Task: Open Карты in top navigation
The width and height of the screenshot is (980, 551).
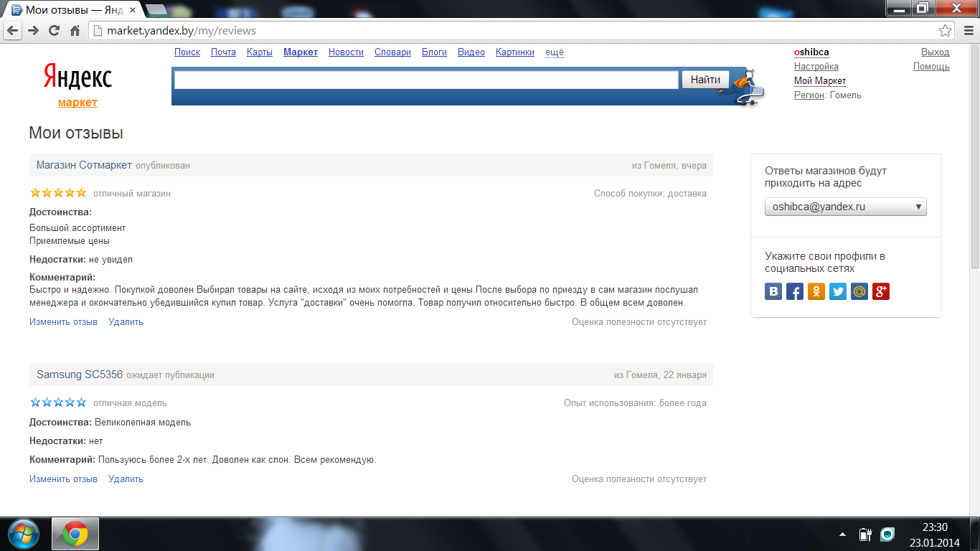Action: click(x=260, y=52)
